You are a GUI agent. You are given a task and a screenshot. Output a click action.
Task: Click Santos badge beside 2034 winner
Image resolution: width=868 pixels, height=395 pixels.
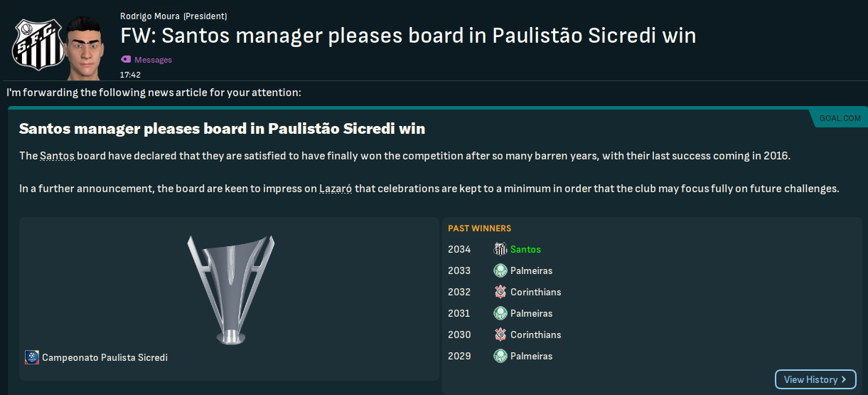pyautogui.click(x=500, y=249)
